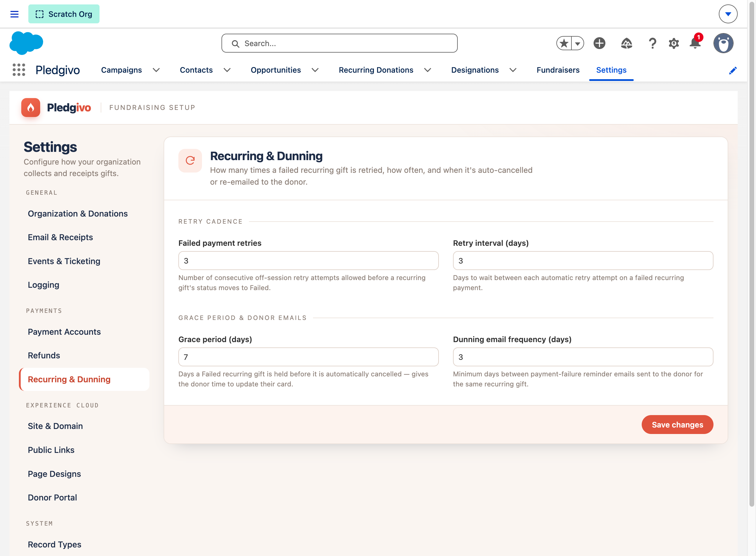Click the Failed payment retries field
This screenshot has height=556, width=756.
[x=309, y=261]
